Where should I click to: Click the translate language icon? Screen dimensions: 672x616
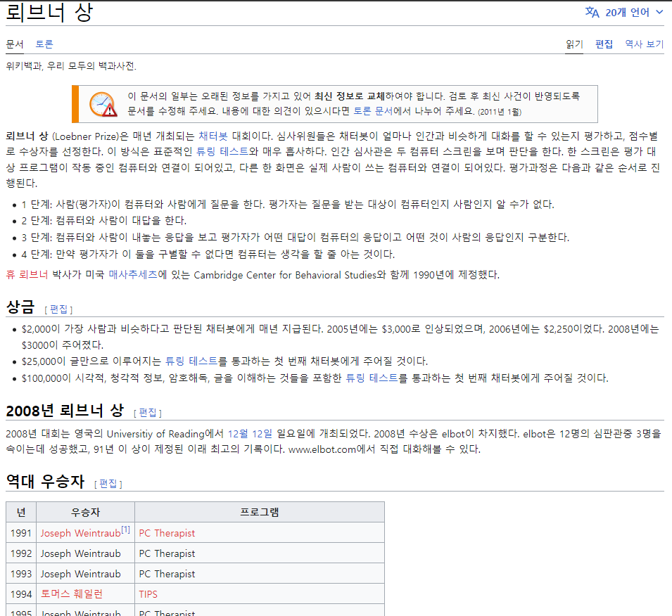click(x=592, y=13)
